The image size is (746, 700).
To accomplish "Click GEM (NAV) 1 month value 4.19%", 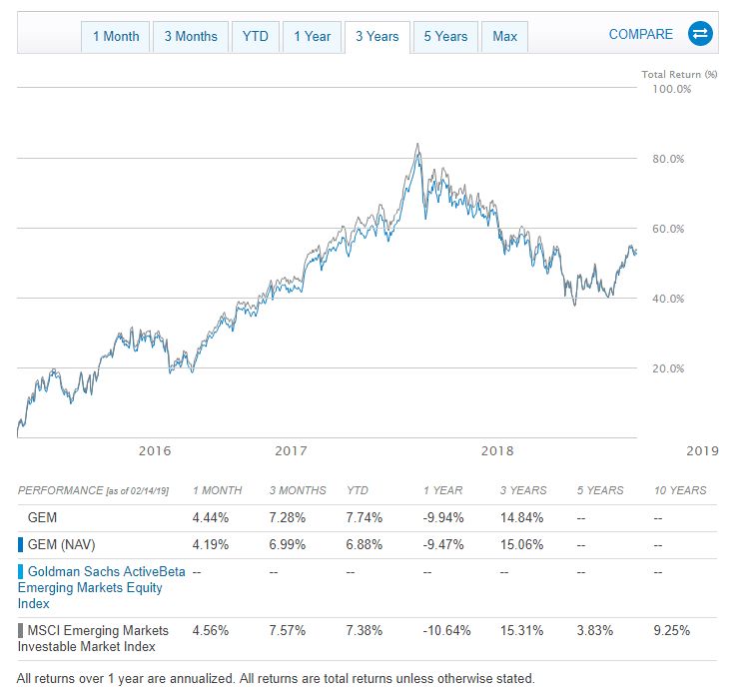I will click(211, 544).
